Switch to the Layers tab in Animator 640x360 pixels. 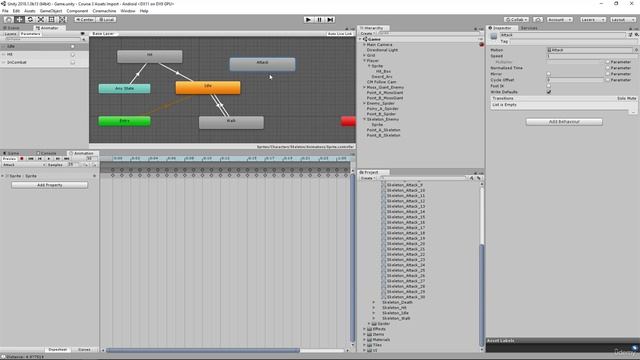coord(10,34)
